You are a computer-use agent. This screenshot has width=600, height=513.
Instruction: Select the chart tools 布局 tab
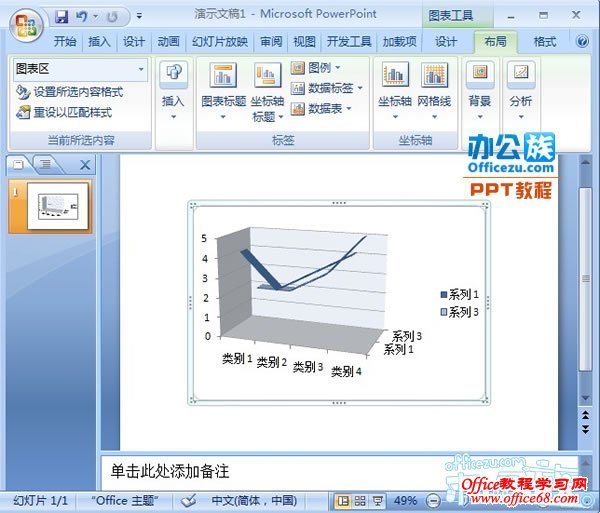tap(496, 41)
